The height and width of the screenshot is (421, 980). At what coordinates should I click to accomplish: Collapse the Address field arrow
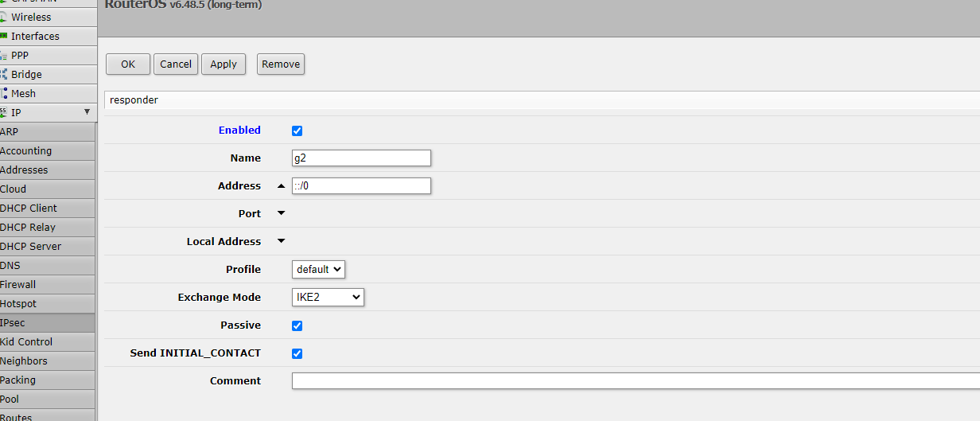tap(281, 186)
